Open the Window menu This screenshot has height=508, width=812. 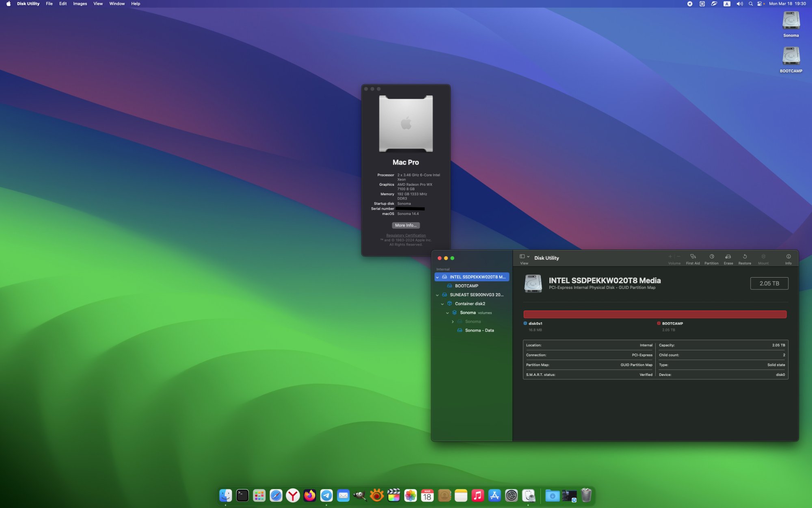[117, 4]
